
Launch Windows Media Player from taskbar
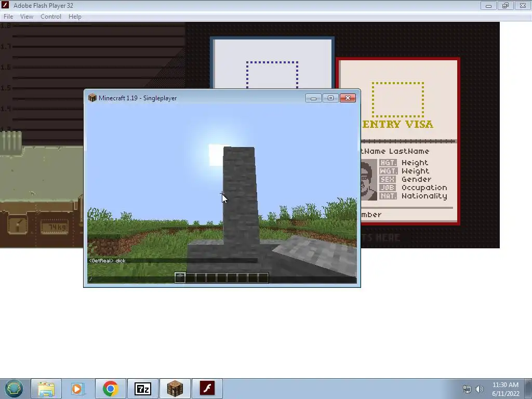tap(78, 389)
